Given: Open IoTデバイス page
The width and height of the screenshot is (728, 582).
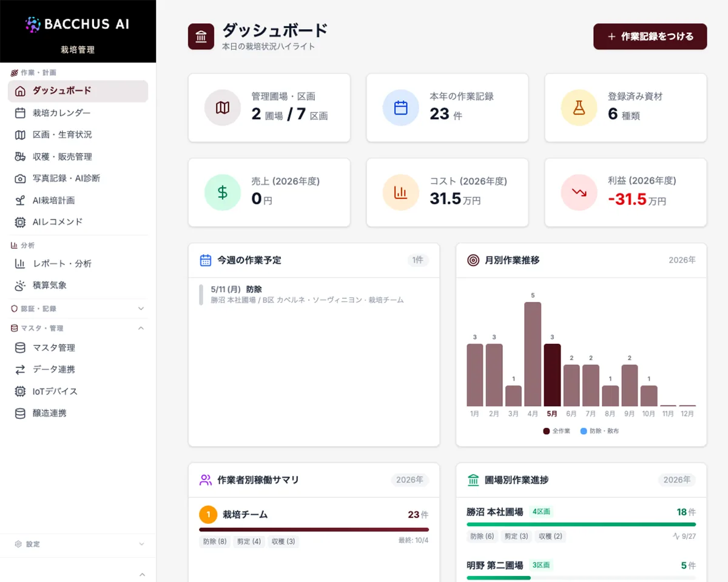Looking at the screenshot, I should click(x=78, y=391).
